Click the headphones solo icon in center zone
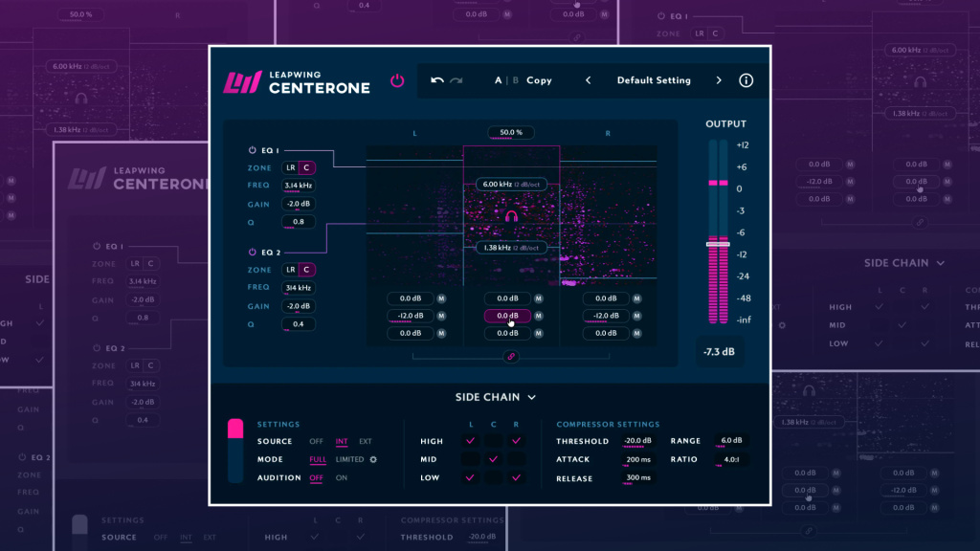This screenshot has height=551, width=980. 511,216
